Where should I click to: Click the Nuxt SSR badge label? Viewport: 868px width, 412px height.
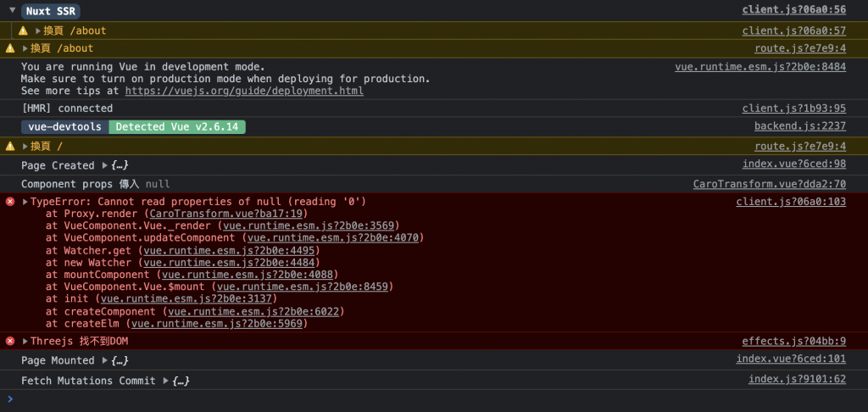(x=51, y=10)
